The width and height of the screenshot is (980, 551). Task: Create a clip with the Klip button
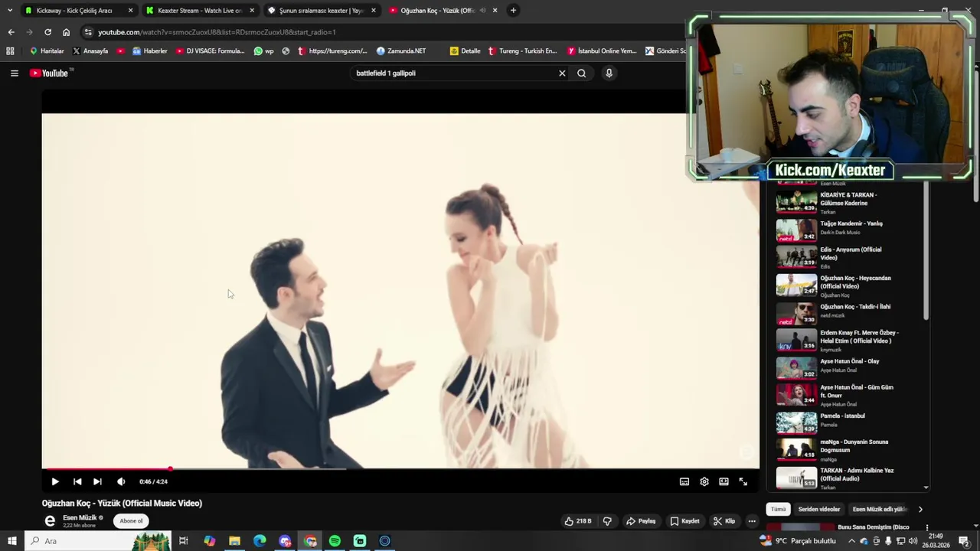(x=724, y=521)
